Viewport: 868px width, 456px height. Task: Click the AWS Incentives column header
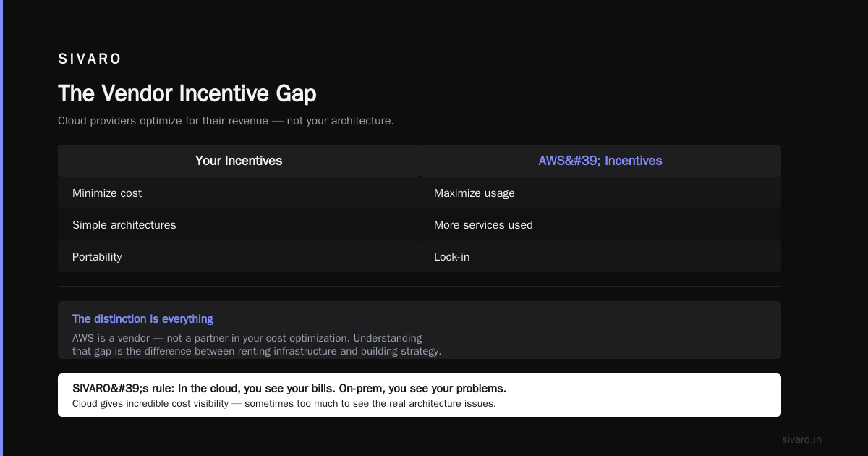[600, 161]
